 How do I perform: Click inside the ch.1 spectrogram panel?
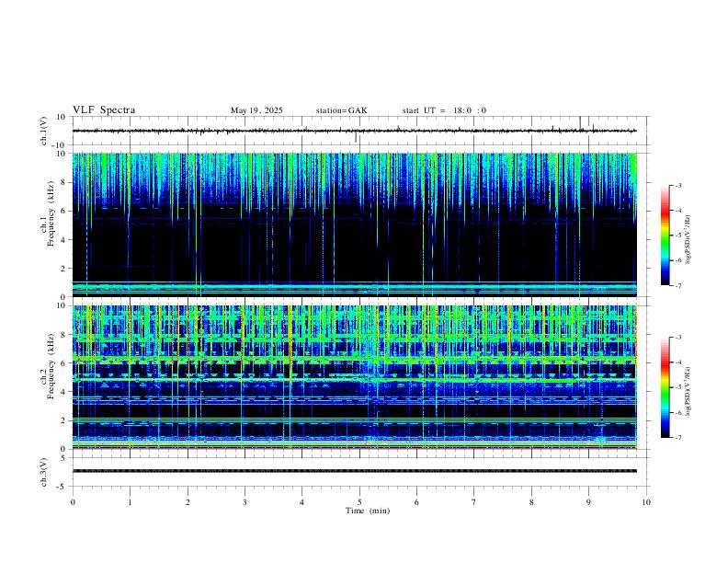coord(354,224)
